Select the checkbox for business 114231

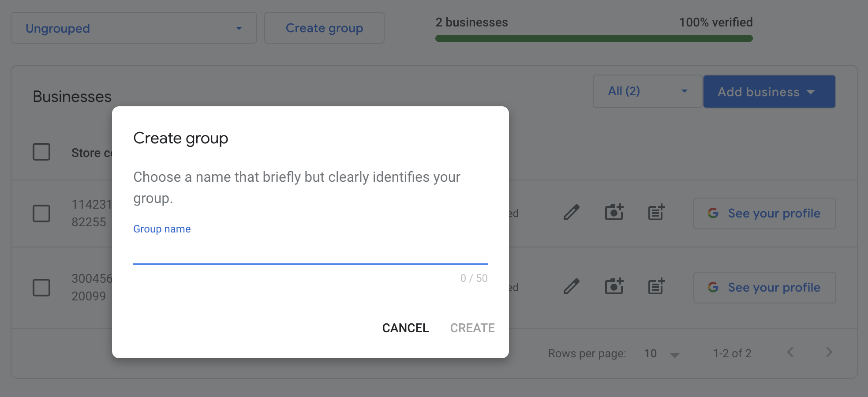click(41, 213)
